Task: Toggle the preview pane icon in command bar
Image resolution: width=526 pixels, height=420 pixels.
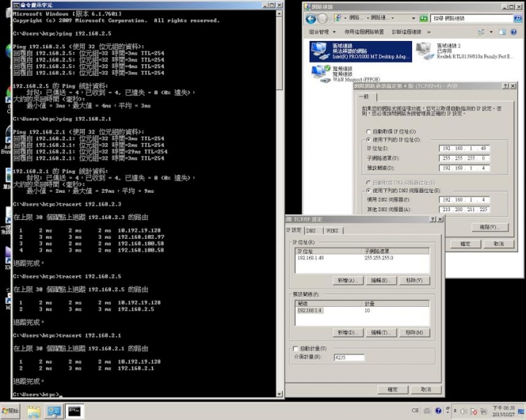Action: [x=502, y=32]
